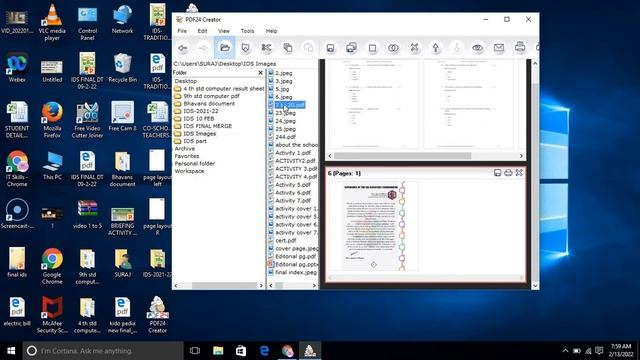Close document 6 panel with its X icon

519,173
